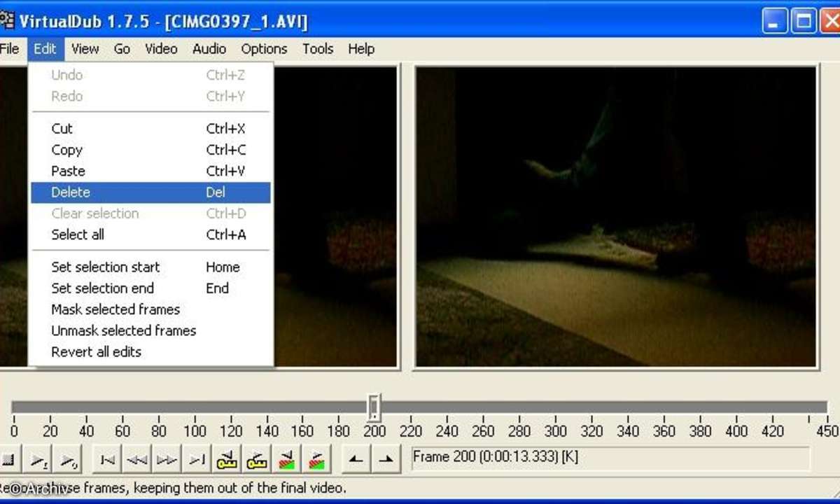This screenshot has width=840, height=504.
Task: Close the VirtualDub window
Action: point(830,21)
